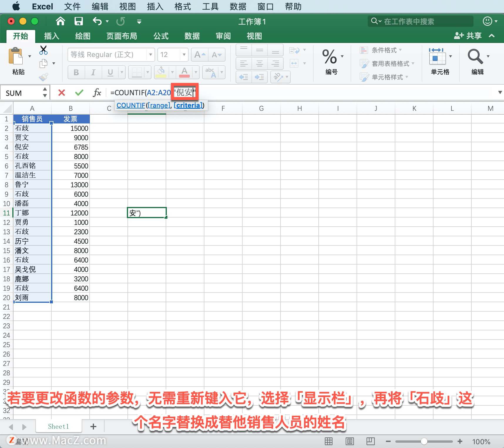Click the left align icon

(x=244, y=63)
